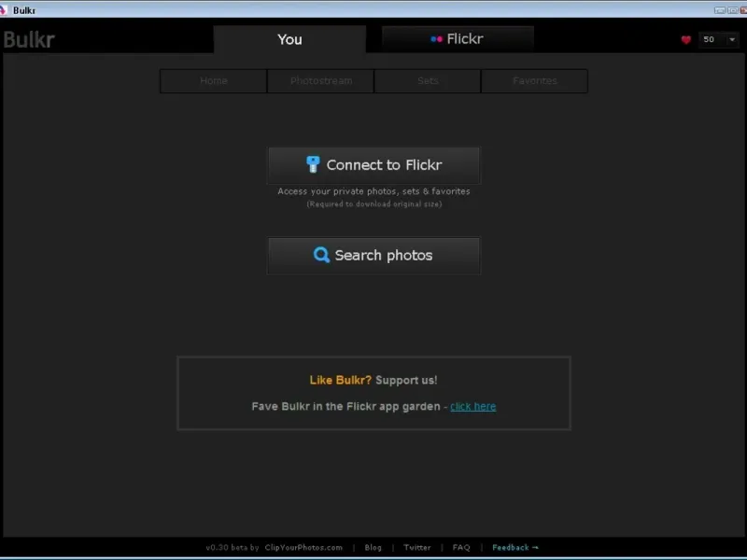Open the Blog footer link
747x560 pixels.
click(373, 548)
